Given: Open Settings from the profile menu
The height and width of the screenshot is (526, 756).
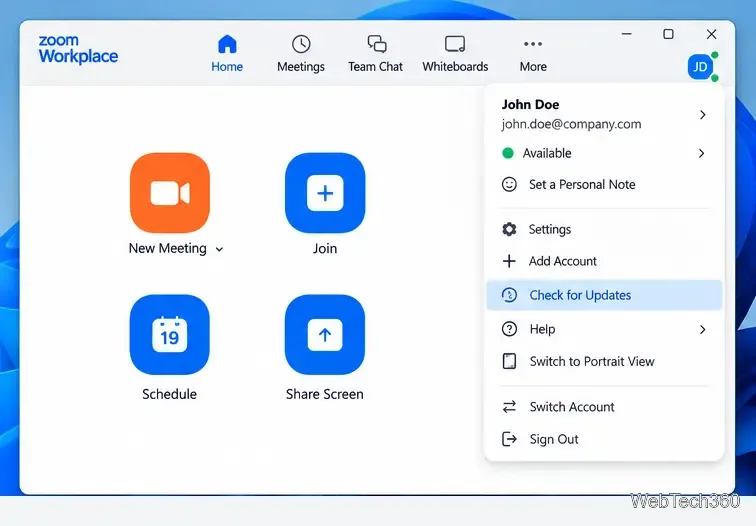Looking at the screenshot, I should [x=604, y=229].
